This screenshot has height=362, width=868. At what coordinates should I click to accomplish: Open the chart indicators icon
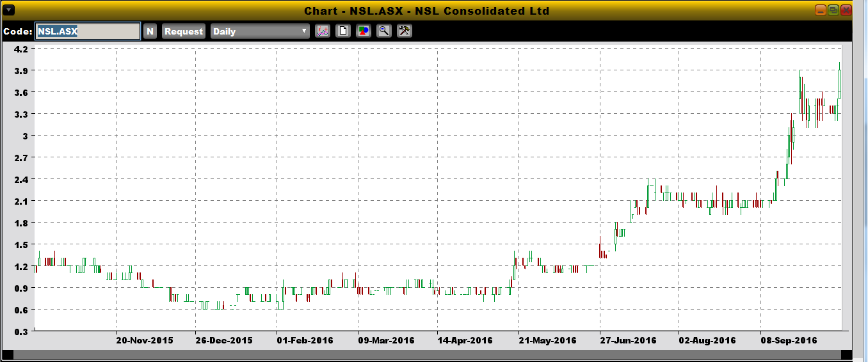click(x=323, y=31)
